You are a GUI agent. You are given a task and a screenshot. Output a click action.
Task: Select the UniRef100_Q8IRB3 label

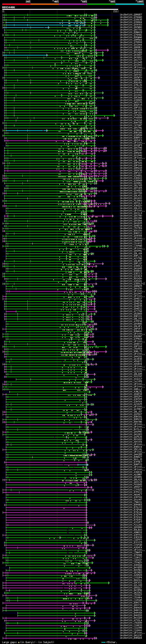[131, 572]
